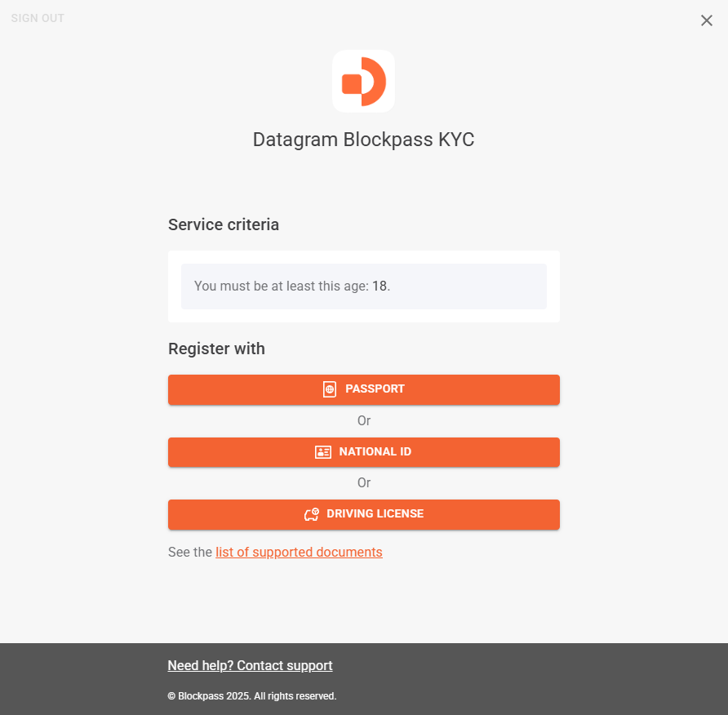Click the Blockpass 2025 copyright notice
This screenshot has height=715, width=728.
click(252, 696)
